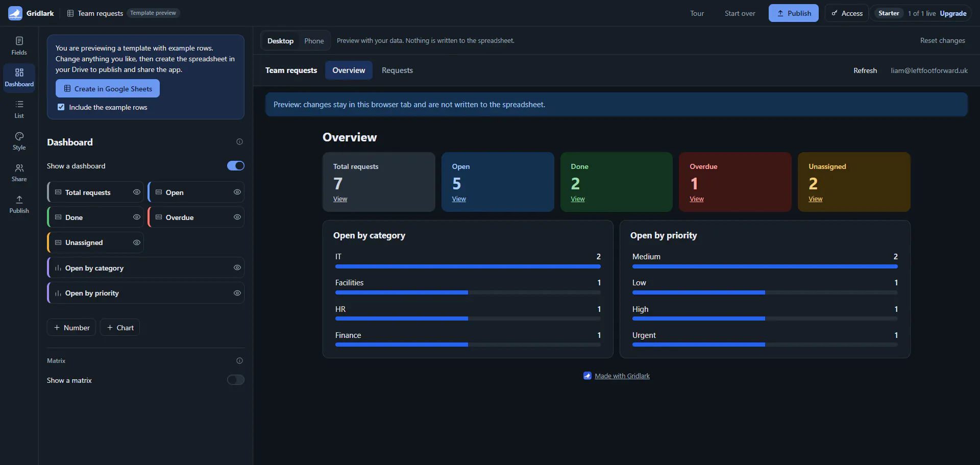Hide the Open by category chart
The image size is (980, 465).
click(237, 268)
